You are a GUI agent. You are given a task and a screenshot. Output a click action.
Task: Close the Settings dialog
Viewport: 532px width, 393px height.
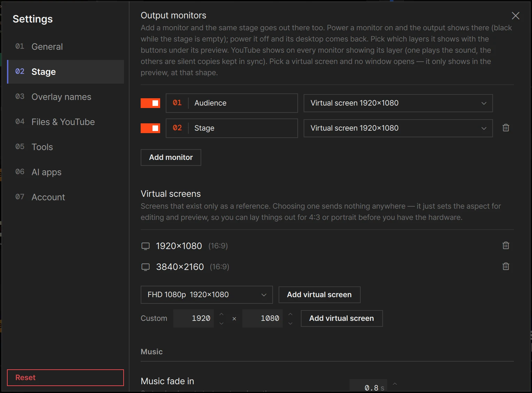(x=516, y=16)
